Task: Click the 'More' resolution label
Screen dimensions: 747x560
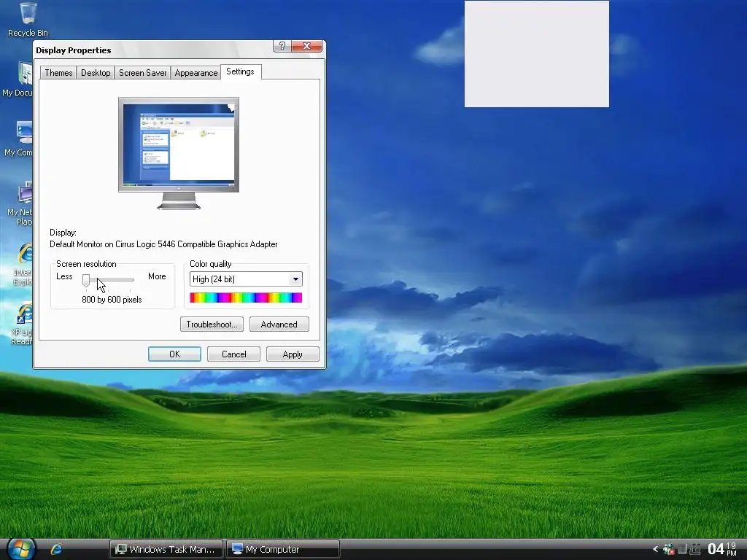Action: click(157, 276)
